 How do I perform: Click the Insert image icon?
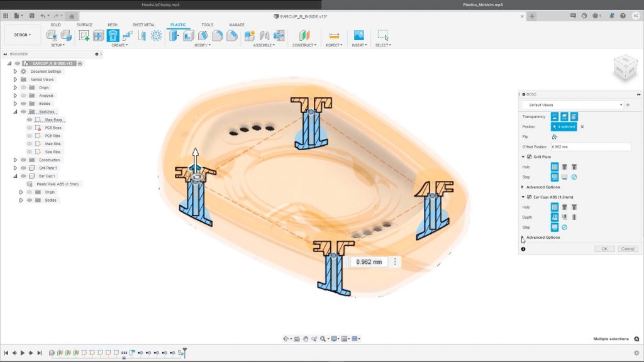pyautogui.click(x=358, y=36)
